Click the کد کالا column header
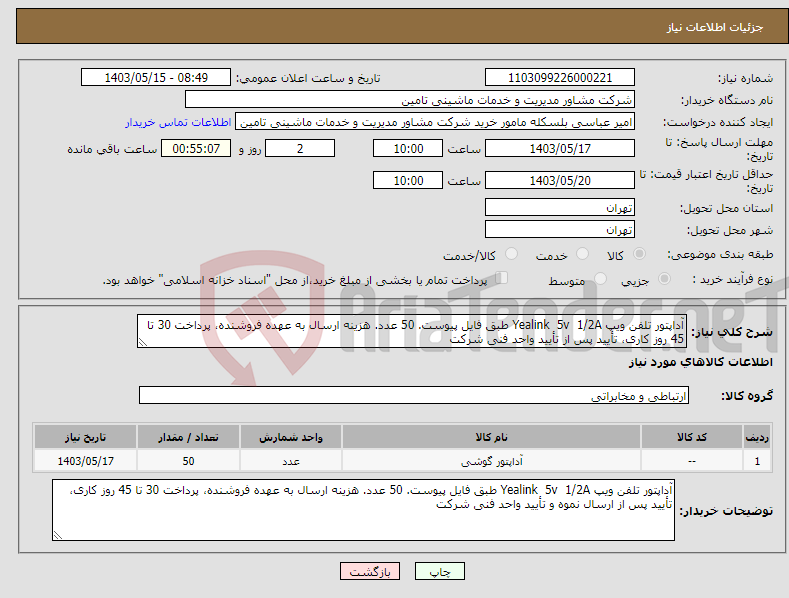Image resolution: width=789 pixels, height=598 pixels. point(692,437)
